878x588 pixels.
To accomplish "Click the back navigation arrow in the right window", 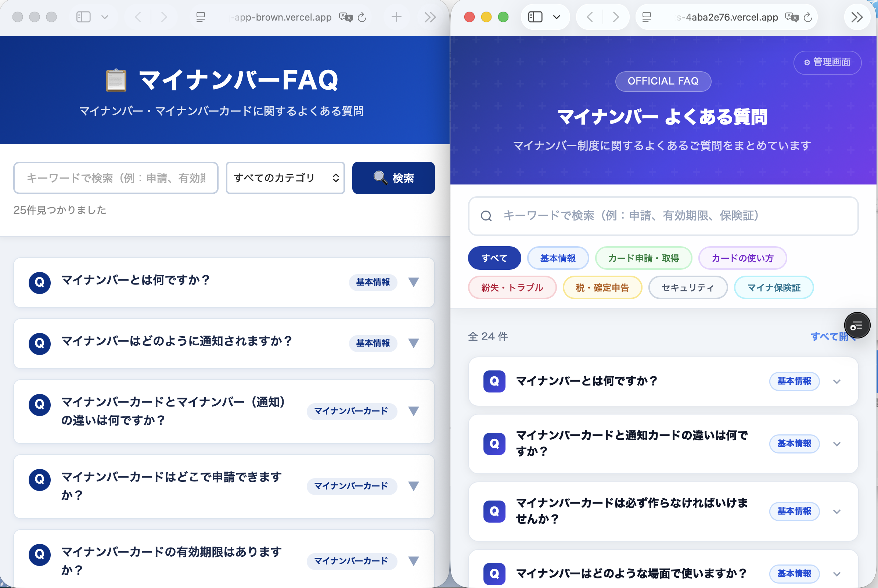I will click(590, 17).
